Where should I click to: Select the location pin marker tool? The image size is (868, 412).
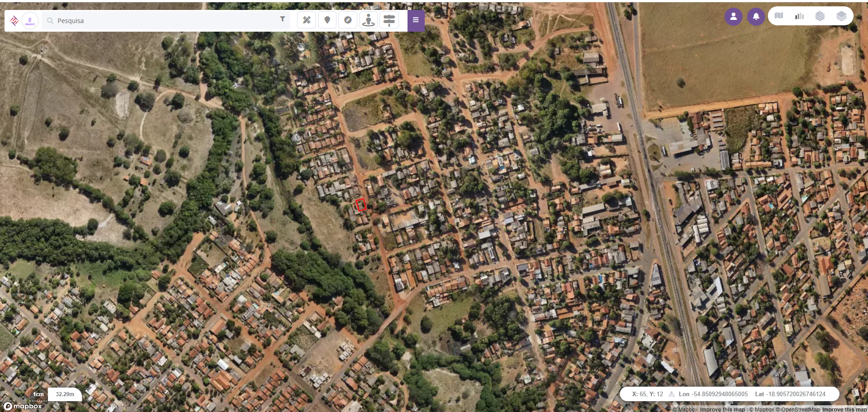coord(327,20)
